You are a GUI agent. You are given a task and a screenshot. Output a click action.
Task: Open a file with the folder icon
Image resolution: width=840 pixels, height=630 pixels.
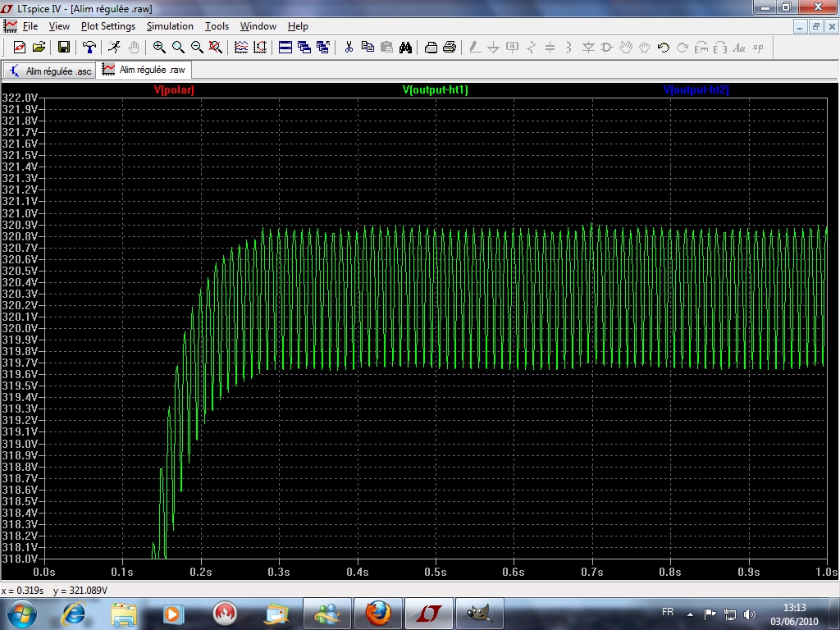click(39, 48)
